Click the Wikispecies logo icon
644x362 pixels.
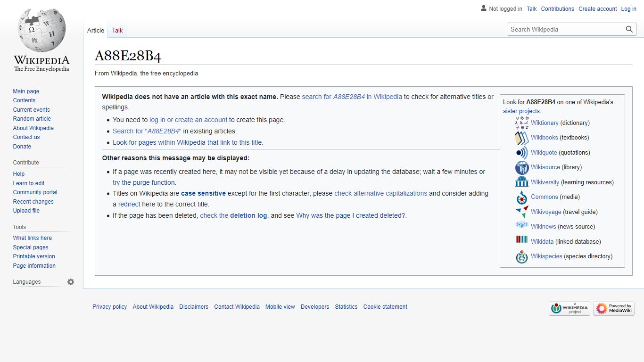(522, 256)
